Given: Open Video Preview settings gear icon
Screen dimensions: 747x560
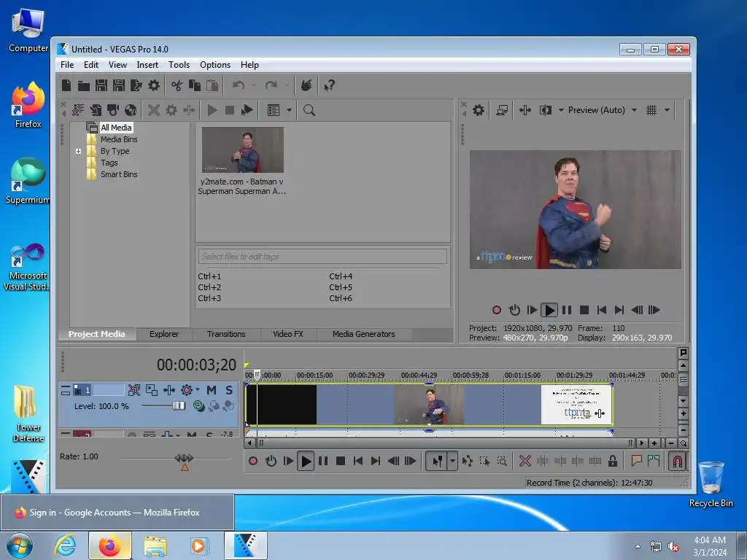Looking at the screenshot, I should point(479,111).
